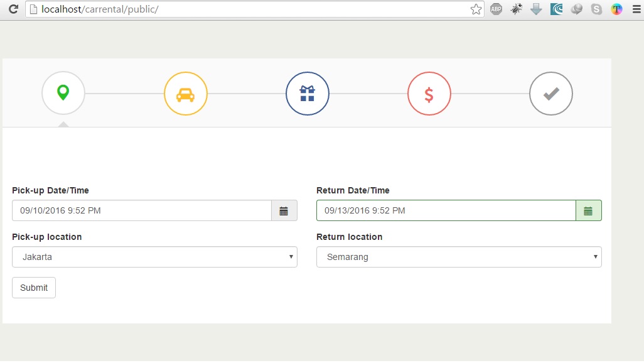Open the Pick-up date calendar picker

click(284, 210)
